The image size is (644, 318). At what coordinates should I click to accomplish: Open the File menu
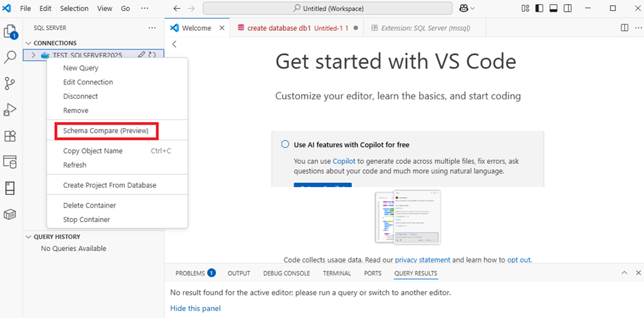pos(25,8)
